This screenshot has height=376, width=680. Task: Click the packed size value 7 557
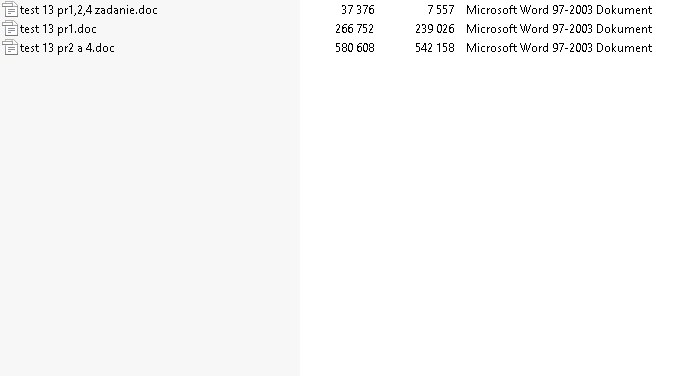pyautogui.click(x=441, y=10)
